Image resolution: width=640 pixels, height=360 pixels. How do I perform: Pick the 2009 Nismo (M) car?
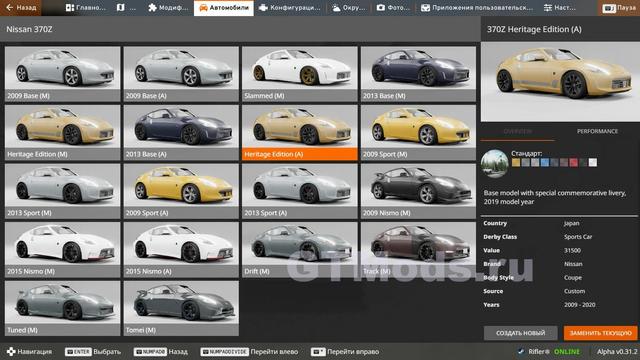pos(418,191)
